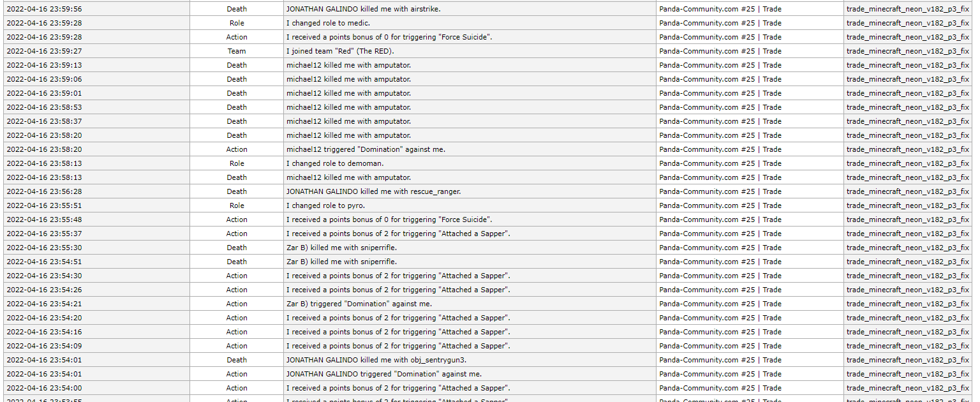
Task: Select the "I changed role to medic" entry
Action: pos(328,23)
